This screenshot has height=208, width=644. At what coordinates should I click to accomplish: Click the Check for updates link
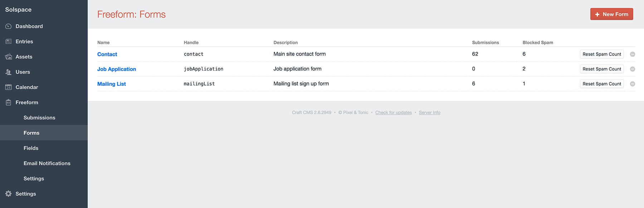[394, 112]
